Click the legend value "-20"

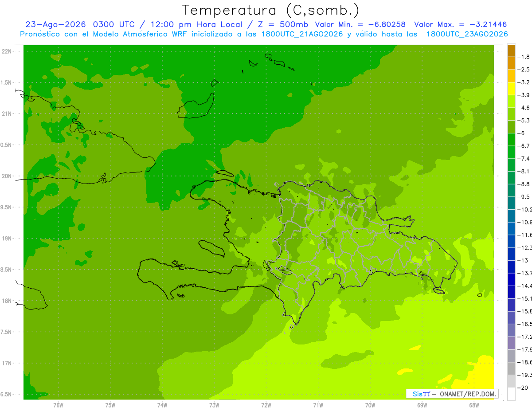pos(522,388)
